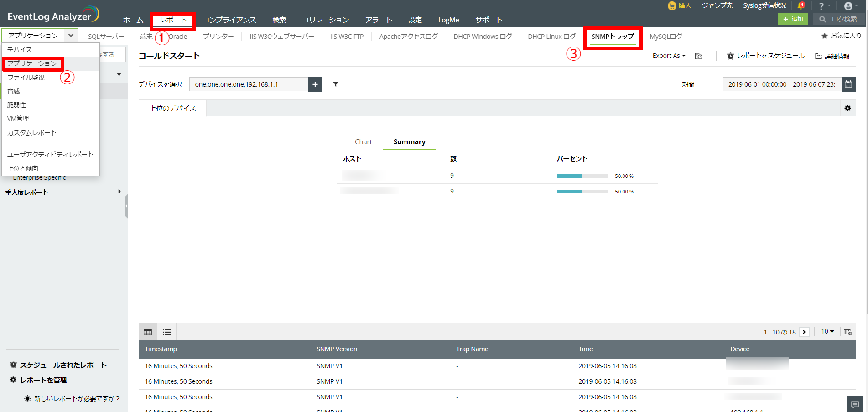
Task: Switch to table grid view
Action: click(148, 332)
